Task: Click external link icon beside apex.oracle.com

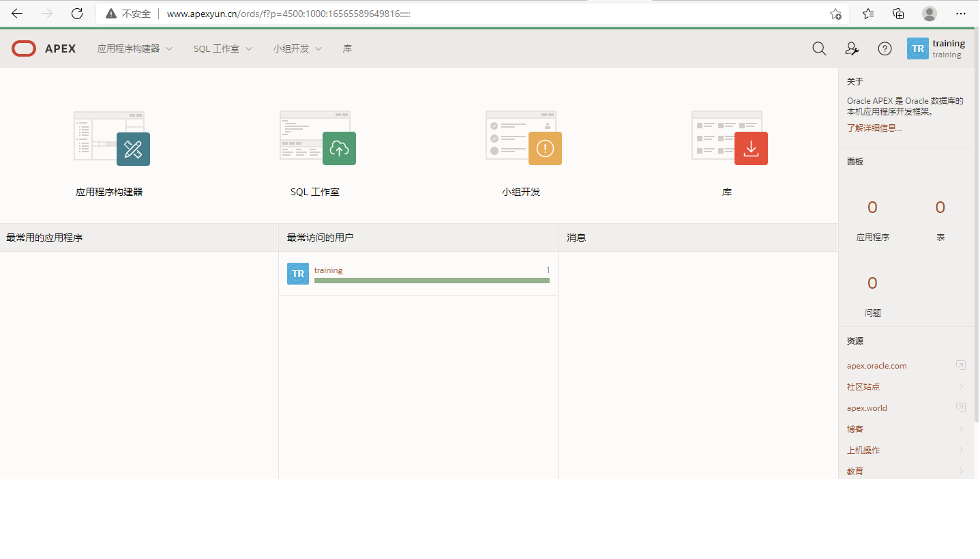Action: pyautogui.click(x=961, y=365)
